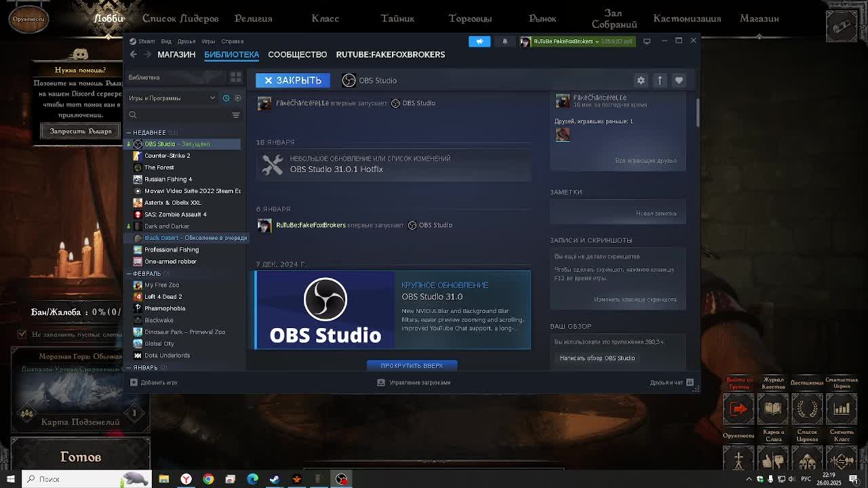868x488 pixels.
Task: Click the Готов button in game
Action: (81, 457)
